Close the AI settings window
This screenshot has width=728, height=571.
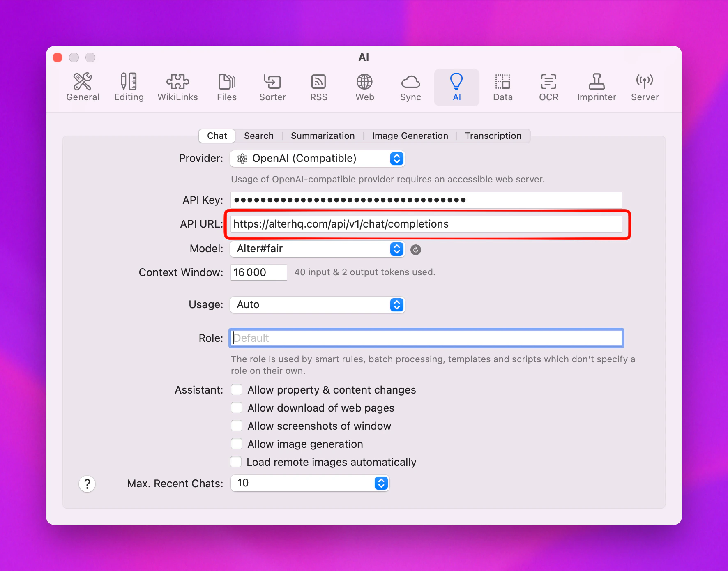pos(58,58)
